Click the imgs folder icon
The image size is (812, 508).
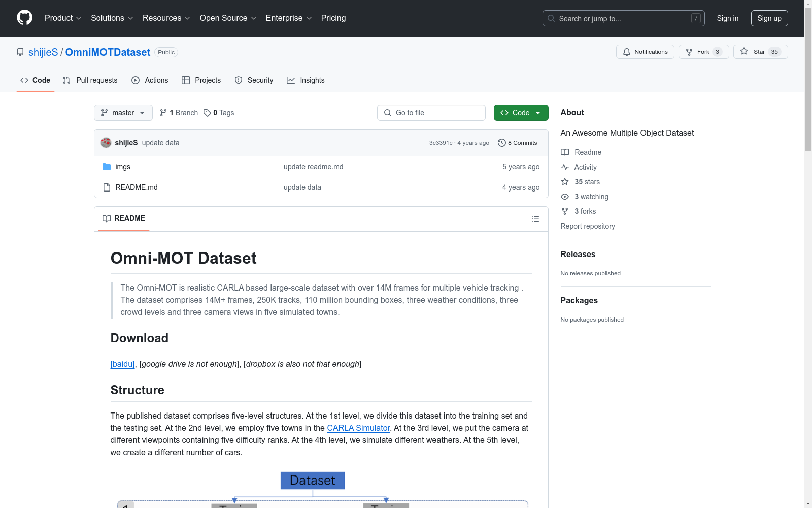point(107,167)
